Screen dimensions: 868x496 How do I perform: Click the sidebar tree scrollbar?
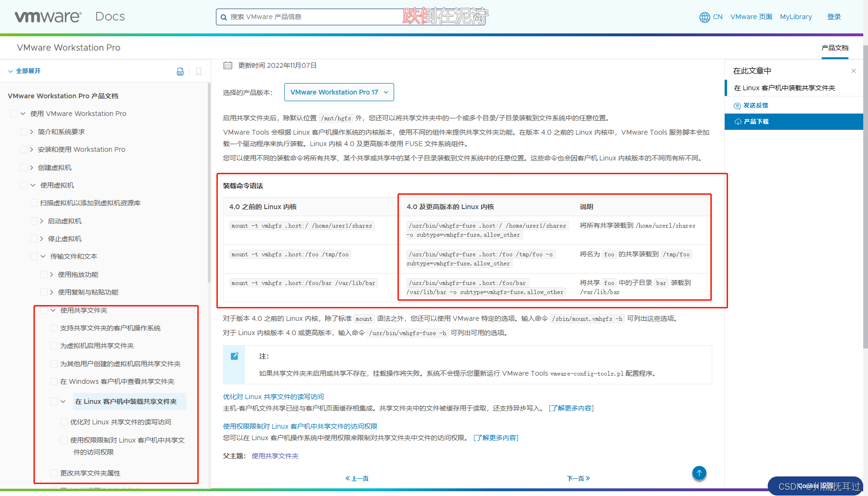[x=209, y=181]
